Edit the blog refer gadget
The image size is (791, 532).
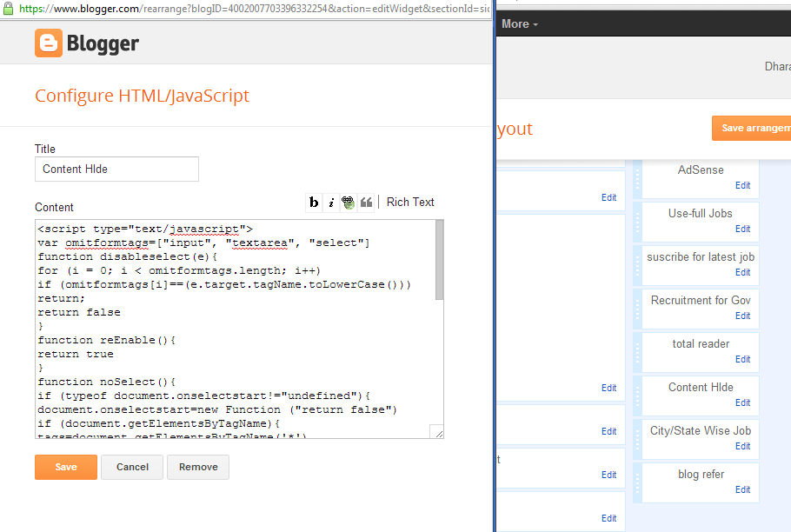point(742,489)
